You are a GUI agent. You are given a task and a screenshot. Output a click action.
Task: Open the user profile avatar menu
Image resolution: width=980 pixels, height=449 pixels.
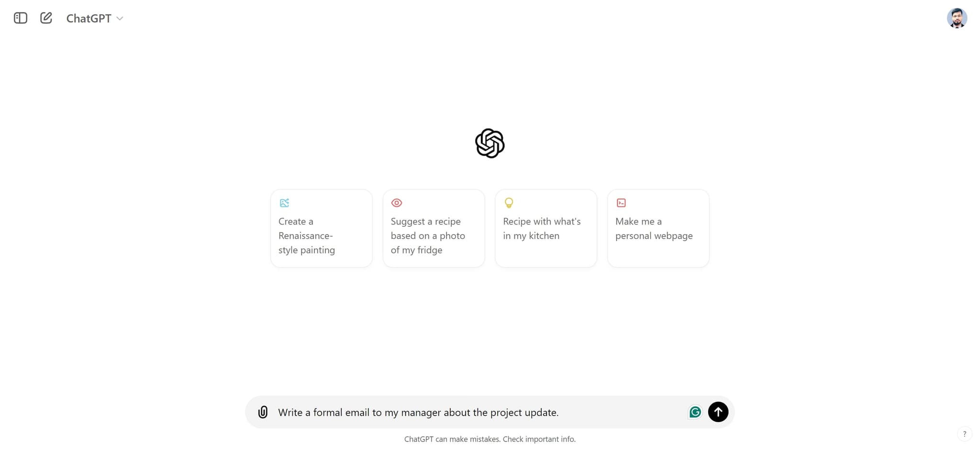coord(957,18)
